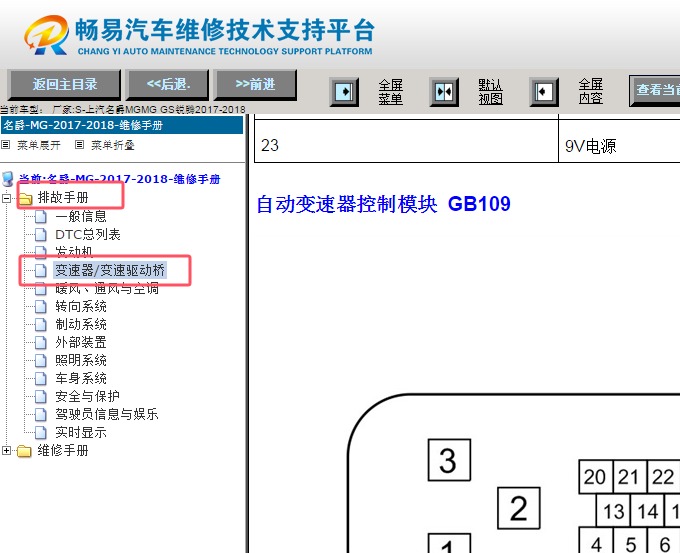Click the 实时显示 document icon
This screenshot has width=680, height=553.
[40, 432]
